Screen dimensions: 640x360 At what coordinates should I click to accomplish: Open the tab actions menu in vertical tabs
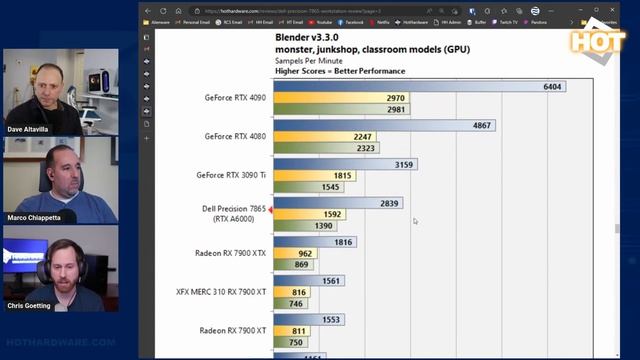147,37
